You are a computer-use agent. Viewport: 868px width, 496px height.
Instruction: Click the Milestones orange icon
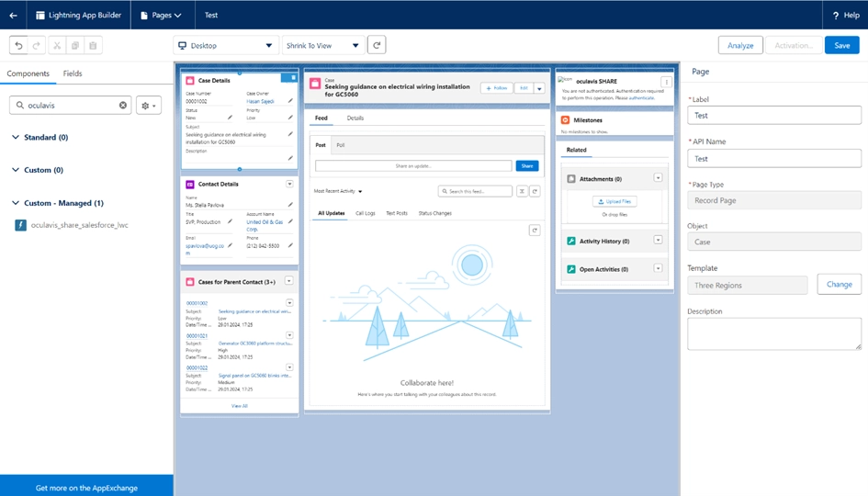click(x=565, y=119)
